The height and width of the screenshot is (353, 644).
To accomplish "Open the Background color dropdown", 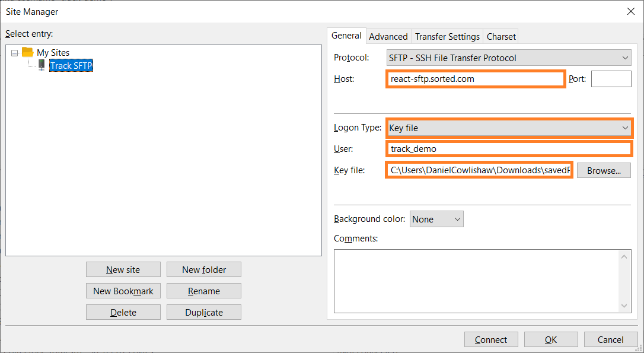I will (455, 219).
